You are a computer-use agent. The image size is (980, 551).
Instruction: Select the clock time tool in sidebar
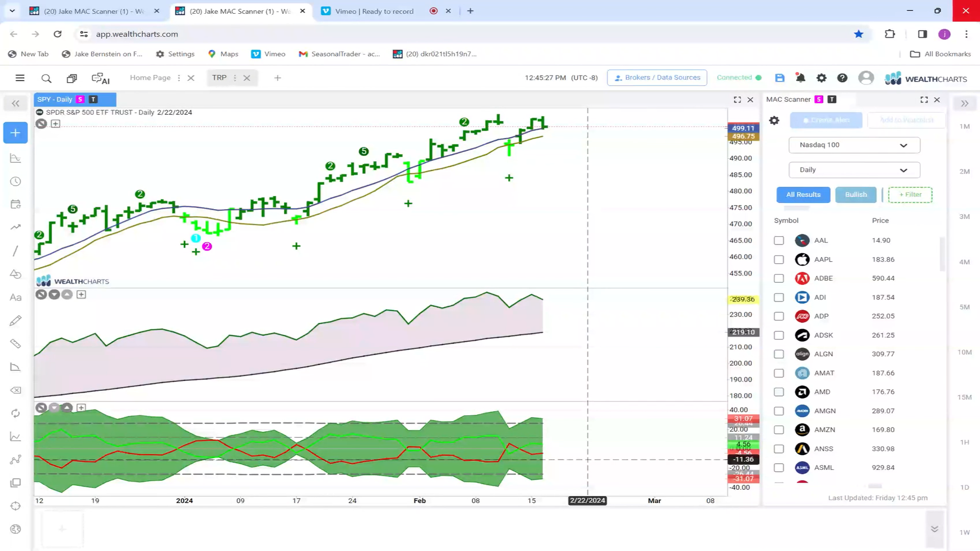click(x=15, y=182)
